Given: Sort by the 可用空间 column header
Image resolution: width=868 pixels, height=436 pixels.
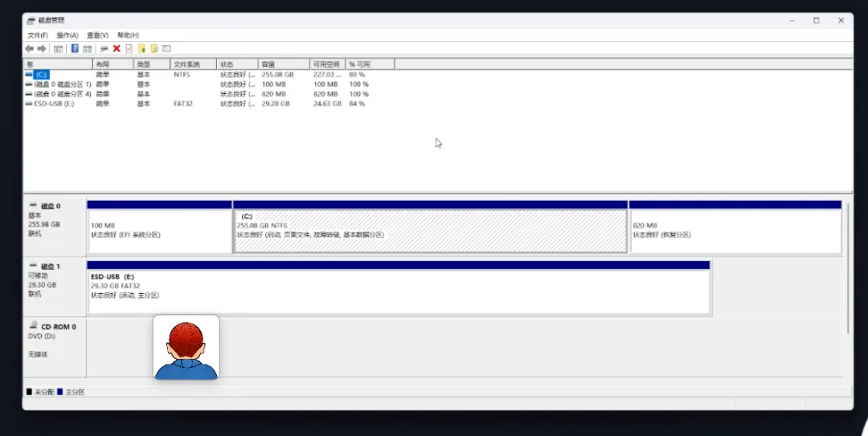Looking at the screenshot, I should [328, 64].
